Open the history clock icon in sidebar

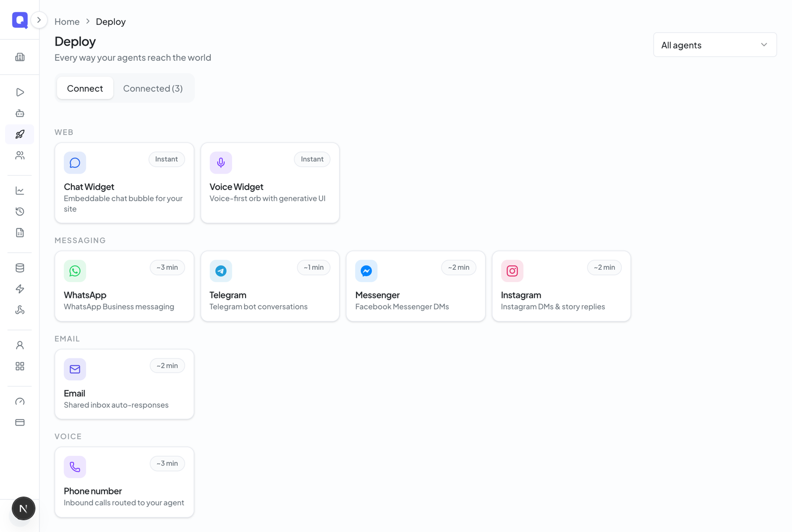click(20, 211)
